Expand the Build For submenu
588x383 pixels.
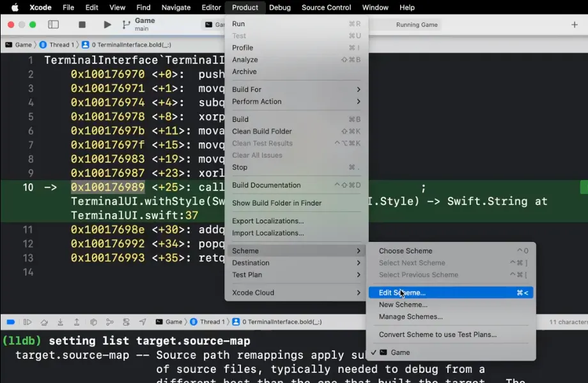297,89
